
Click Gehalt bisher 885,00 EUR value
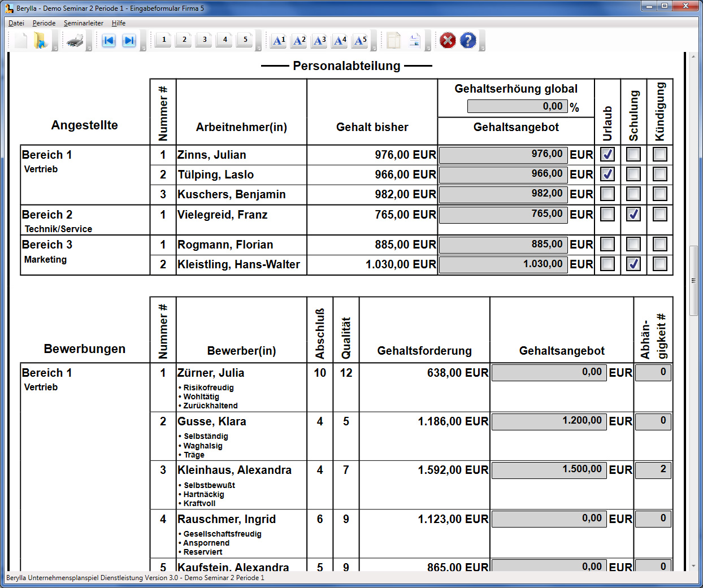pos(405,245)
